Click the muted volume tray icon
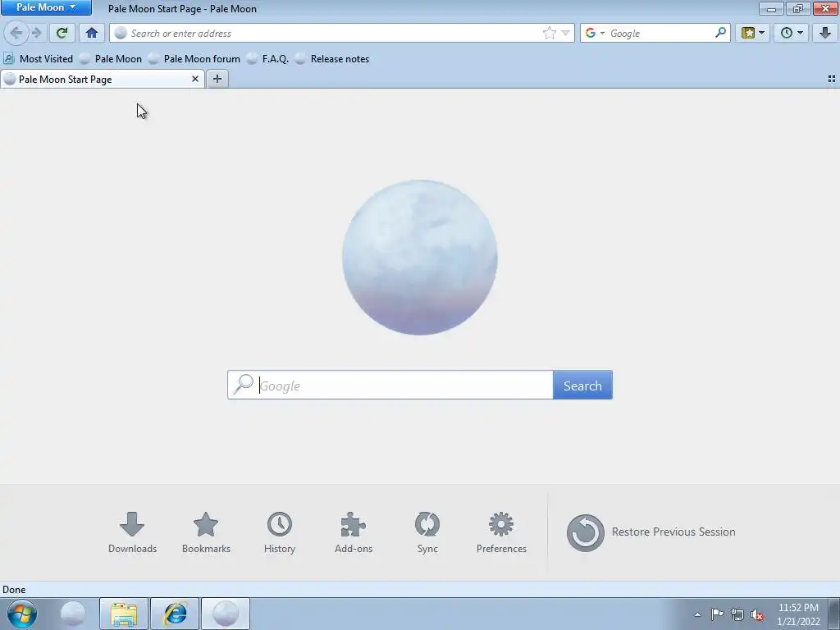Image resolution: width=840 pixels, height=630 pixels. click(x=757, y=614)
